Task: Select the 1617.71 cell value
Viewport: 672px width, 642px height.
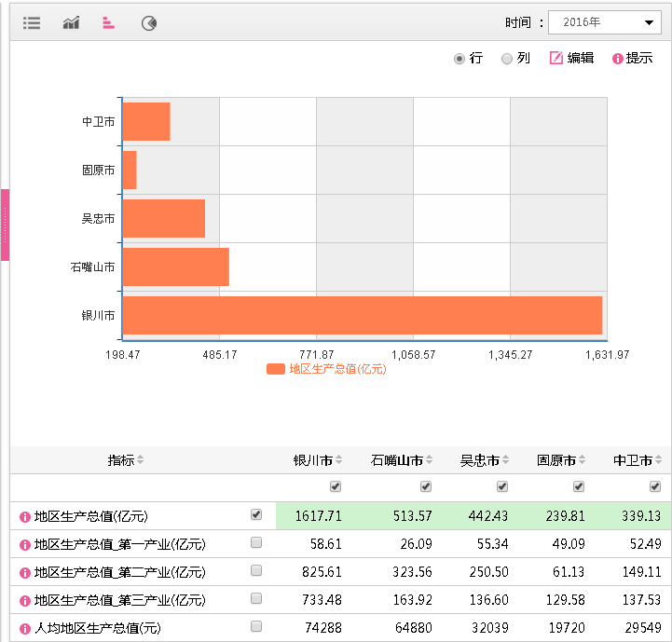Action: [x=319, y=516]
